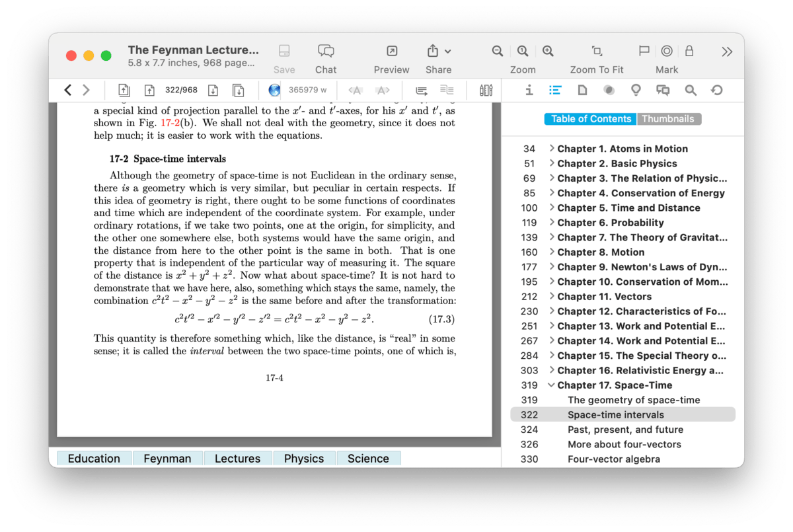Click the zoom in magnifier
The image size is (793, 532).
point(548,52)
